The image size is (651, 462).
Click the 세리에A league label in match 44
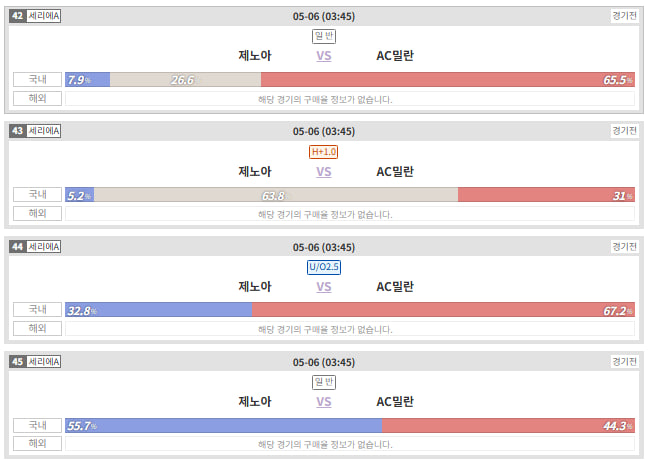pos(44,247)
